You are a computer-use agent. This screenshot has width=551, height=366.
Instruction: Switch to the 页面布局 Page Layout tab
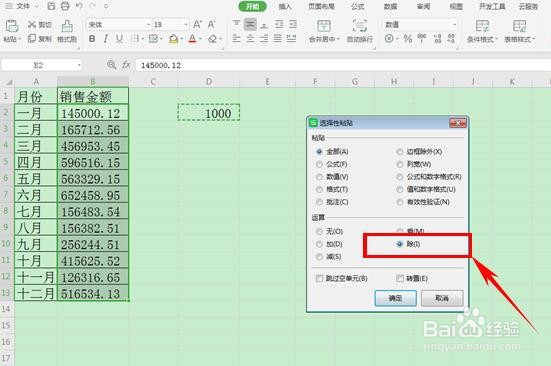pyautogui.click(x=321, y=6)
